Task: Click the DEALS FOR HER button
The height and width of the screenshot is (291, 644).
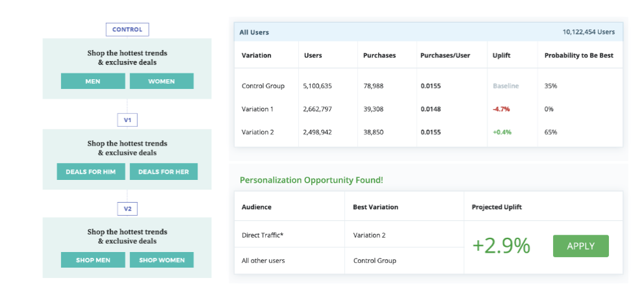Action: coord(164,171)
